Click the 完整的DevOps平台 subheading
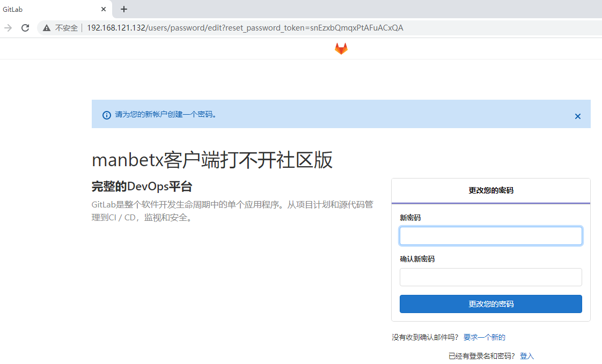This screenshot has height=364, width=602. 142,187
